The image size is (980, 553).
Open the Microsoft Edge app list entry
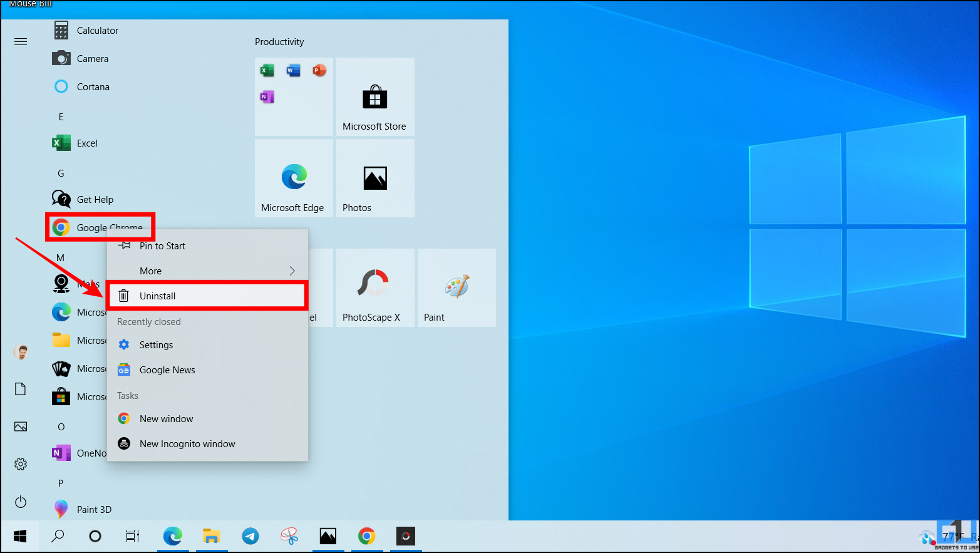(79, 312)
